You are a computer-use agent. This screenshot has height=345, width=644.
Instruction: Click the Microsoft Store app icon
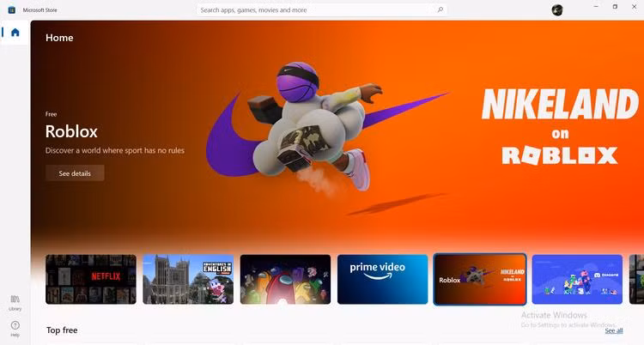(x=11, y=9)
